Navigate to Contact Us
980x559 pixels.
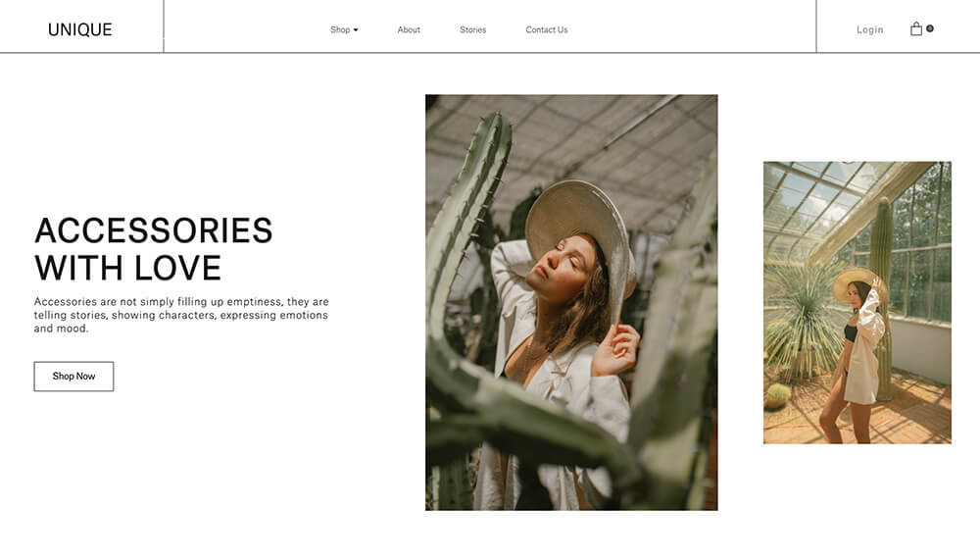(546, 29)
